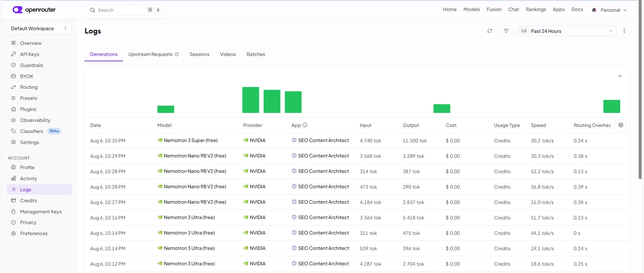Click the Plugins puzzle icon
The image size is (644, 273).
click(x=13, y=109)
